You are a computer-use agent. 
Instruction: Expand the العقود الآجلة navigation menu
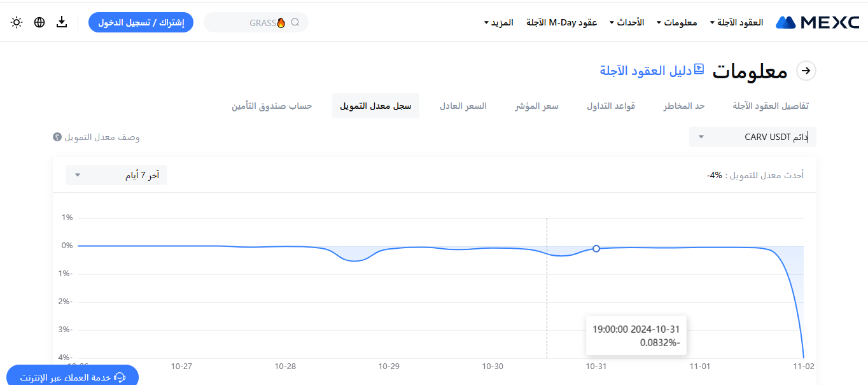coord(738,22)
